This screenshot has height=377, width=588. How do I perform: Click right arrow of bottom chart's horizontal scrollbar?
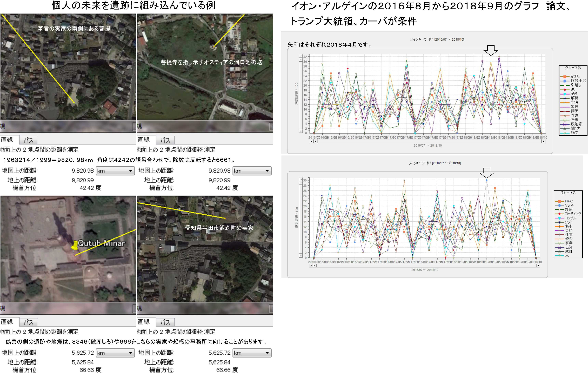pos(538,266)
